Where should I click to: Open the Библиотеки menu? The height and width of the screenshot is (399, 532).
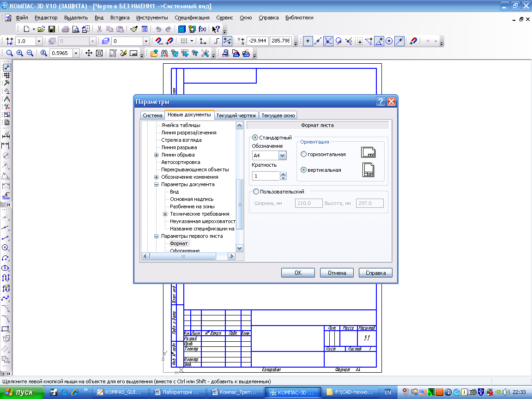coord(299,18)
